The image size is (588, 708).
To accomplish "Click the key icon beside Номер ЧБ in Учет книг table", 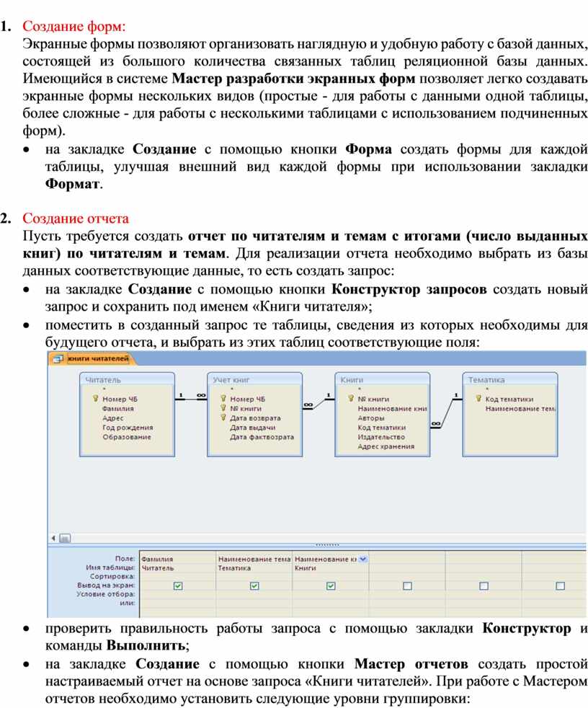I will [x=223, y=399].
